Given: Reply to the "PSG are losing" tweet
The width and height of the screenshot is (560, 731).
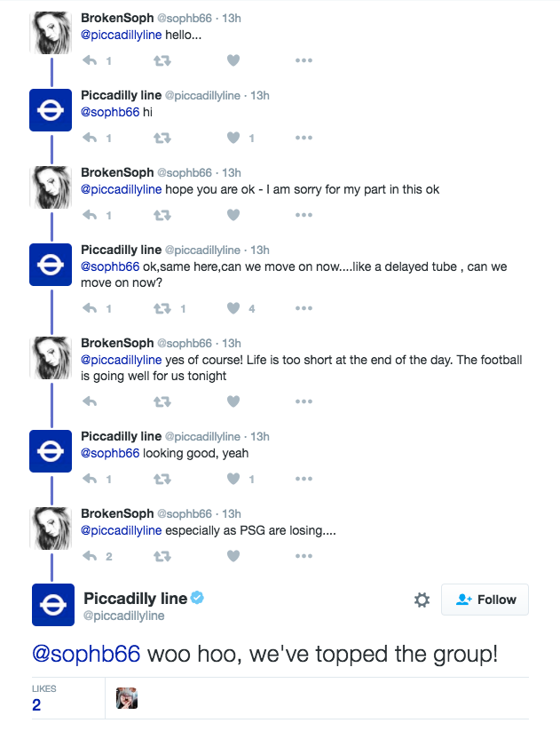Looking at the screenshot, I should click(x=90, y=556).
